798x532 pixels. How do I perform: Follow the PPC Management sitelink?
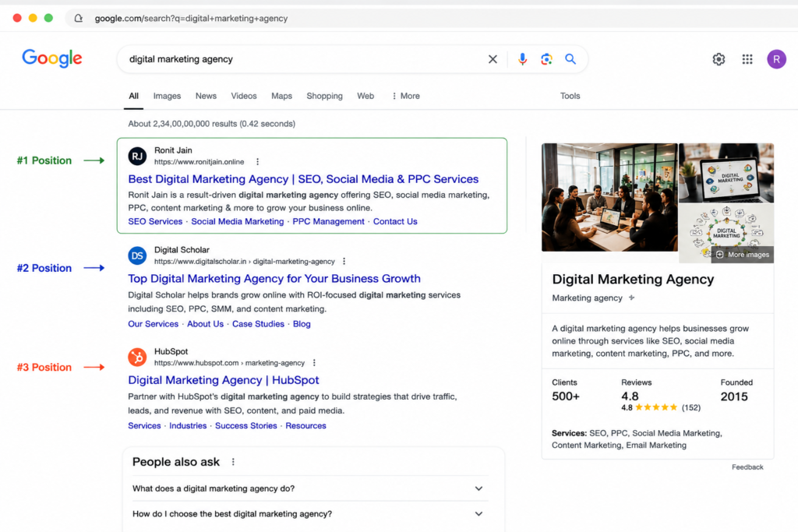pos(328,221)
